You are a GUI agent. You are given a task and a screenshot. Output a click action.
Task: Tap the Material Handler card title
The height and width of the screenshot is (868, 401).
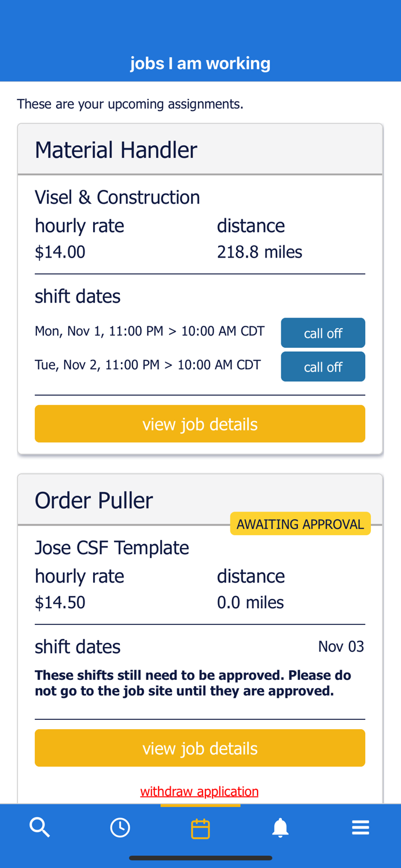coord(116,150)
